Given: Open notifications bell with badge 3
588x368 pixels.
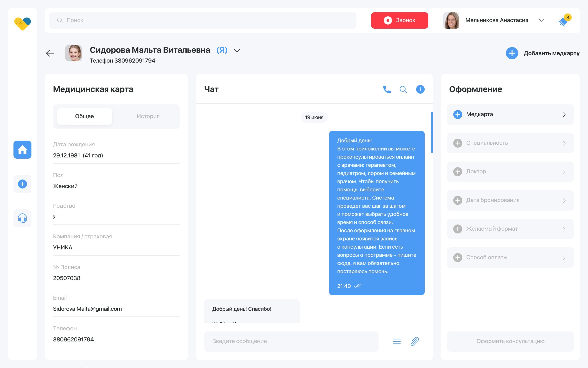Looking at the screenshot, I should coord(565,20).
